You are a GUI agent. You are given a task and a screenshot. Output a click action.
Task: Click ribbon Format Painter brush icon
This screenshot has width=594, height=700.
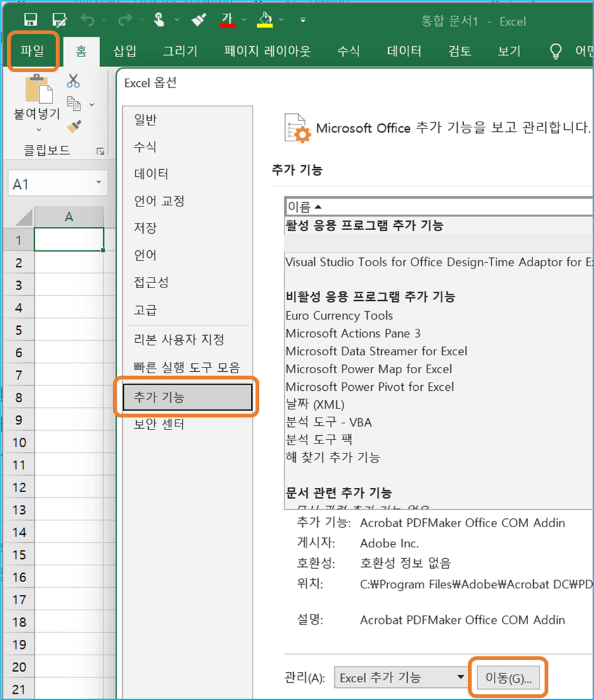point(74,127)
